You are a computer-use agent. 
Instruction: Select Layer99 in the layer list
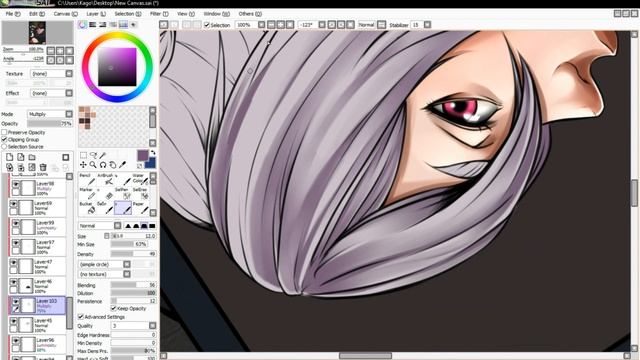coord(37,227)
